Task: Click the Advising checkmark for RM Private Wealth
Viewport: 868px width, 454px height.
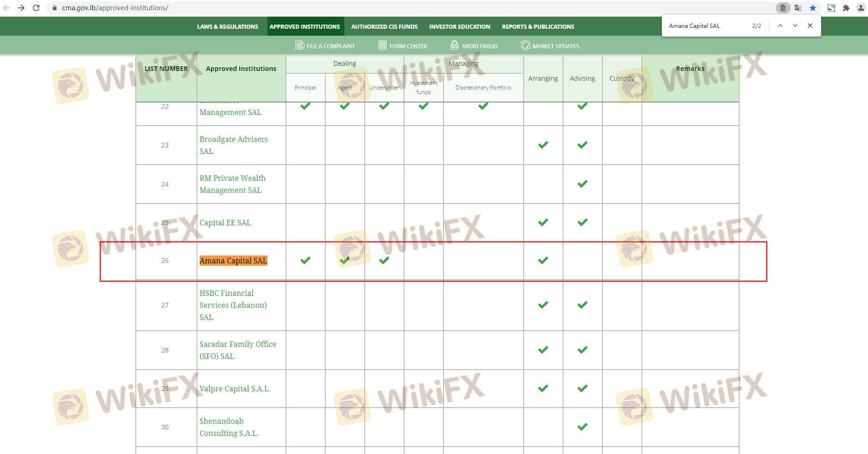Action: tap(583, 184)
